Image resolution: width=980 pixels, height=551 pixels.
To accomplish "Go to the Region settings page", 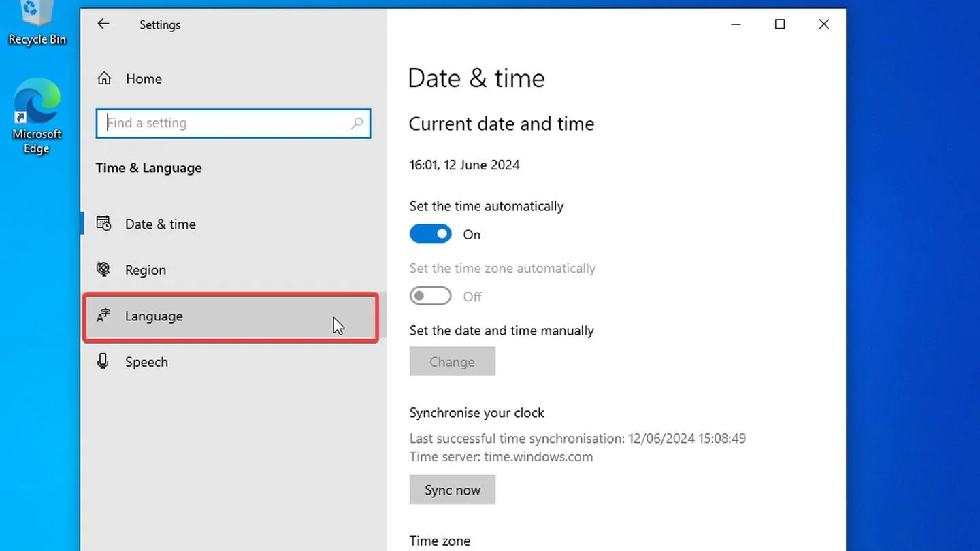I will click(230, 270).
